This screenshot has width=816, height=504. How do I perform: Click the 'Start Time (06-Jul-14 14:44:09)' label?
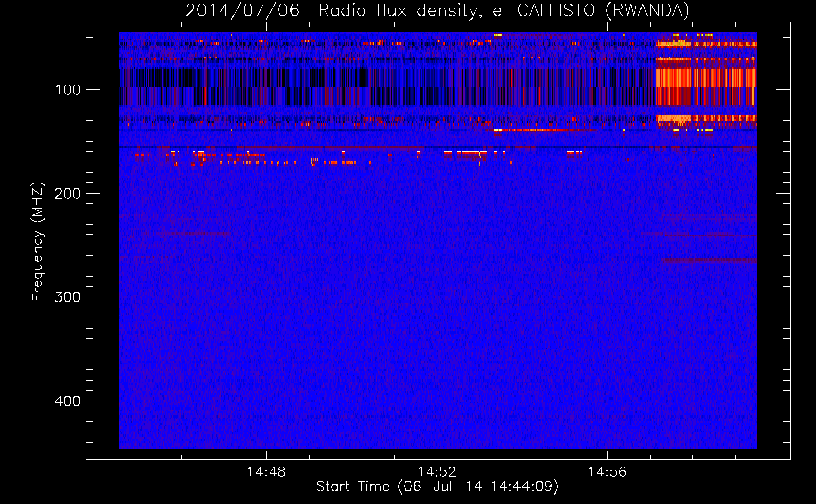pyautogui.click(x=437, y=487)
